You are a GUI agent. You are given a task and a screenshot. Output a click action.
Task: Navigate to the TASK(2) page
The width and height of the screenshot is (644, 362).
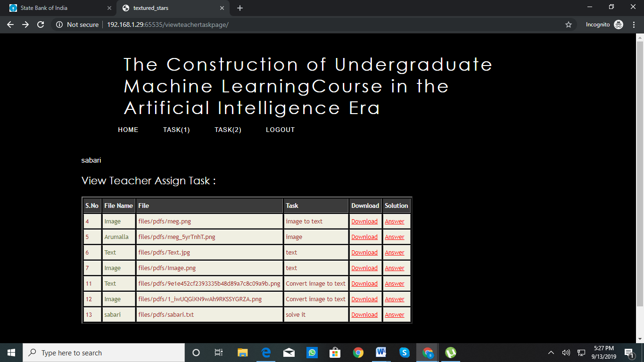(x=228, y=130)
